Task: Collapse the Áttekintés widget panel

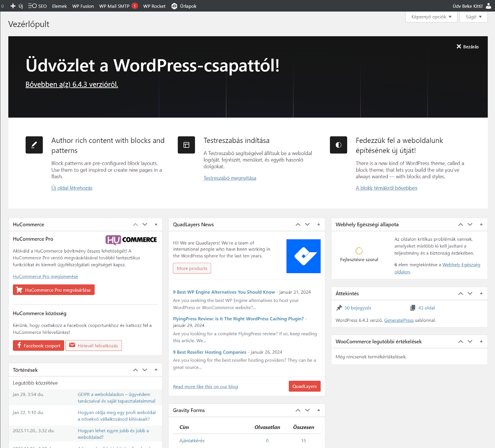Action: click(x=481, y=293)
